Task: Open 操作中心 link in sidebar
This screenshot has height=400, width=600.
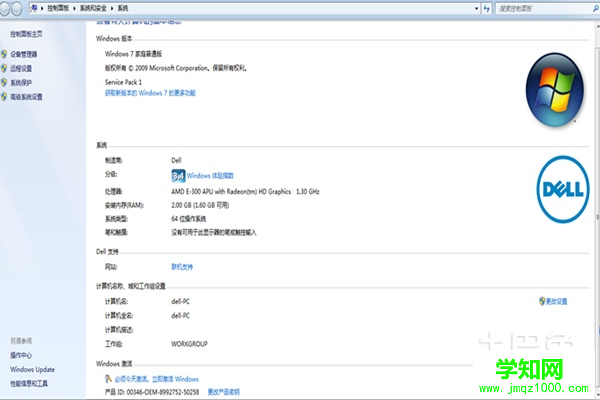Action: pos(21,355)
